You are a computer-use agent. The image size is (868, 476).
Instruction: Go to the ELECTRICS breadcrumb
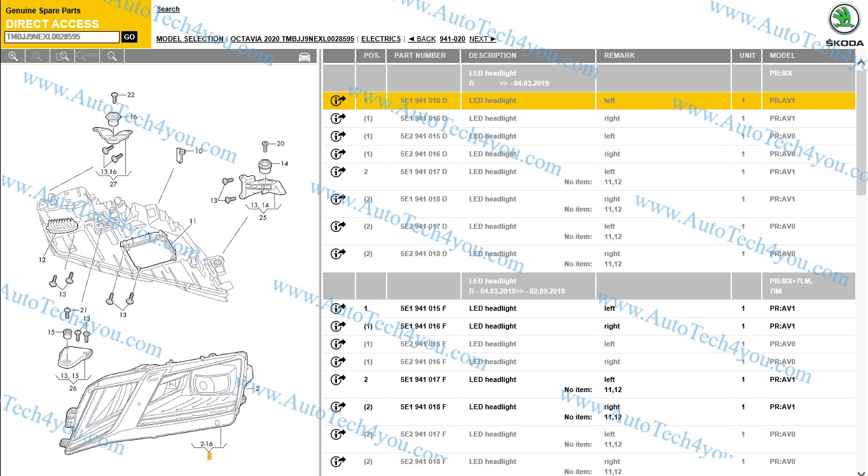381,39
